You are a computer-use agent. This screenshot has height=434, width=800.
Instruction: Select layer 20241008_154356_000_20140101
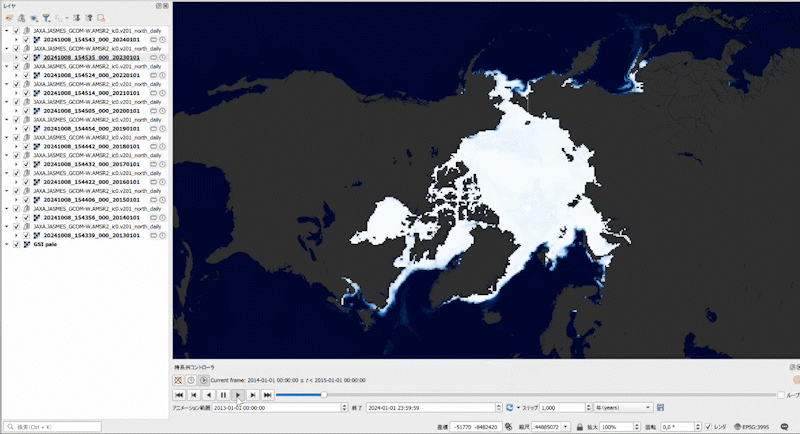point(91,218)
